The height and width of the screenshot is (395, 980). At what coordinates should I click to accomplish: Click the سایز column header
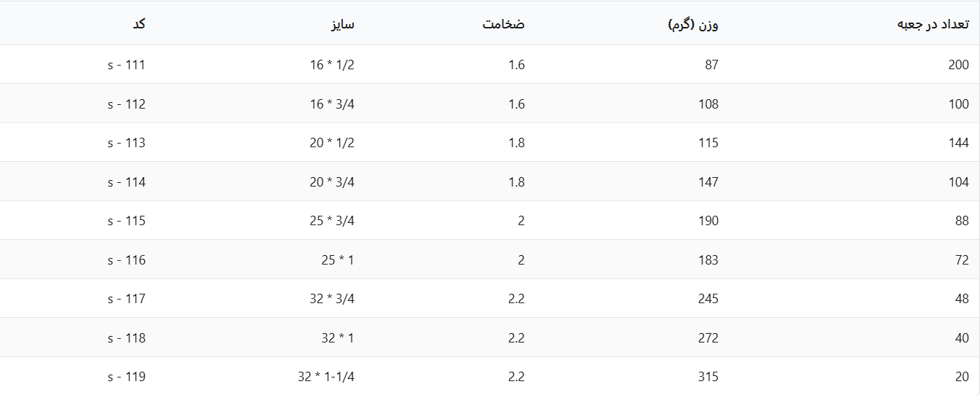pos(341,24)
